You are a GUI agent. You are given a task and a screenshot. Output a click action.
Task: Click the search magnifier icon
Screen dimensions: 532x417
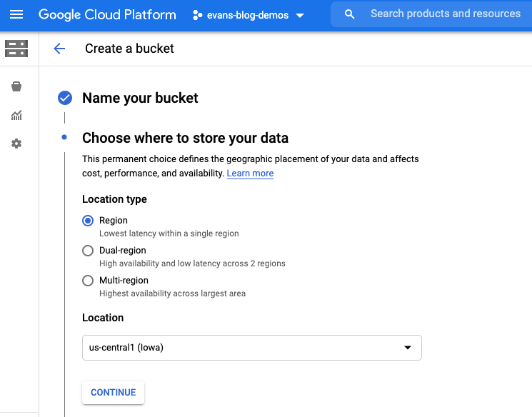(349, 14)
